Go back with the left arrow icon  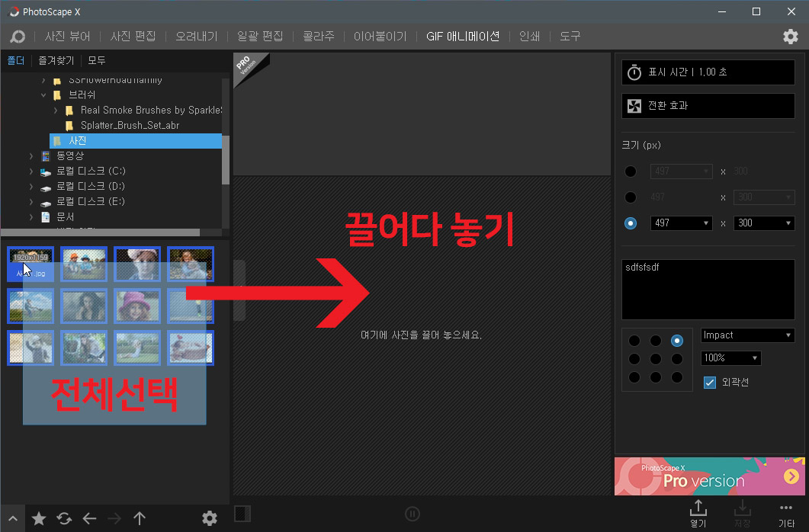click(90, 518)
